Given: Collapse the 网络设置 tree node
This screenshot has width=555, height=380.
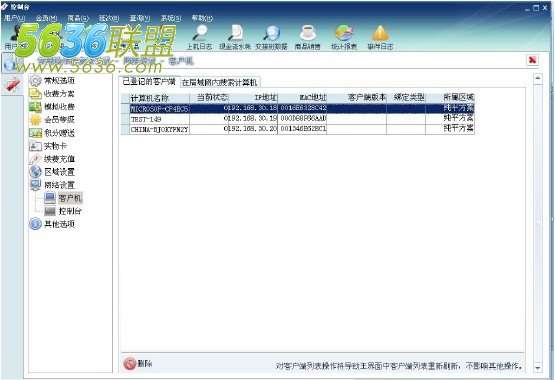Looking at the screenshot, I should click(x=52, y=185).
